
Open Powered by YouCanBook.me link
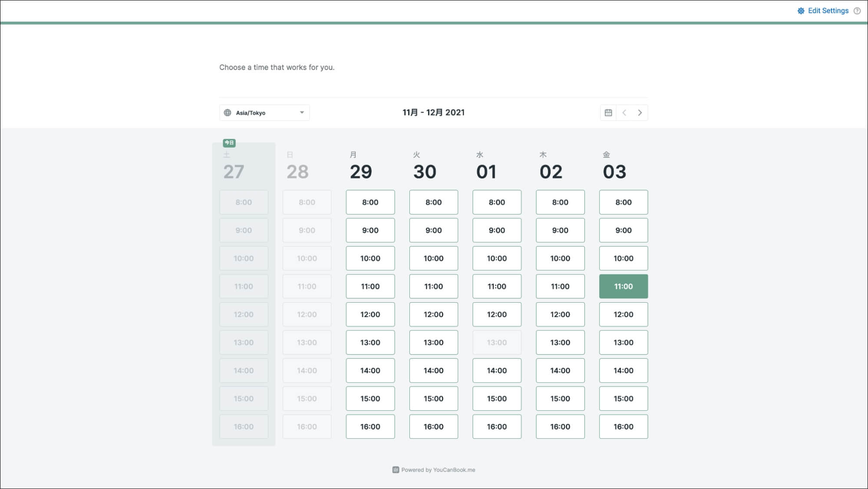tap(438, 470)
